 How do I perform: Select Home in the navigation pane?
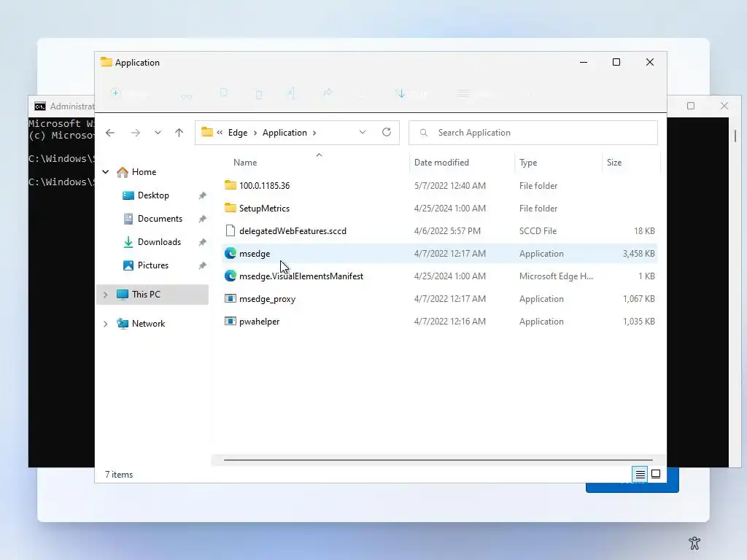click(x=144, y=172)
